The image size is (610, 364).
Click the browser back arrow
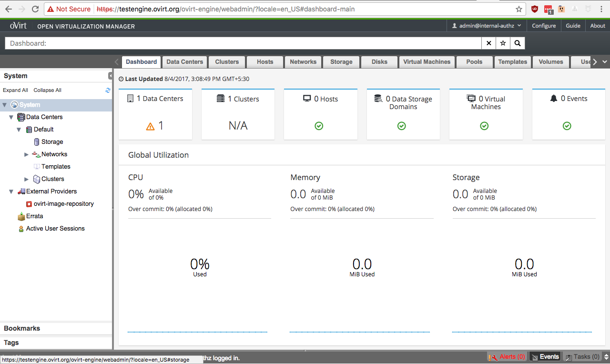(9, 9)
